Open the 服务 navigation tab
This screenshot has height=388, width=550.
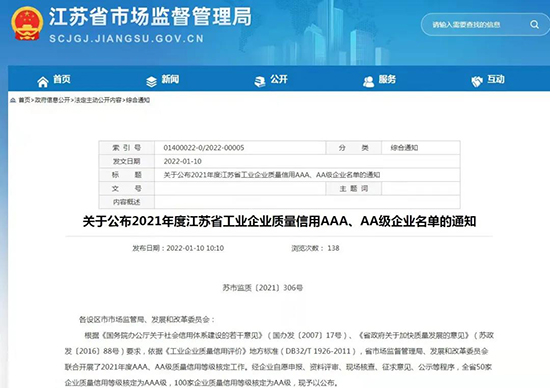click(379, 80)
